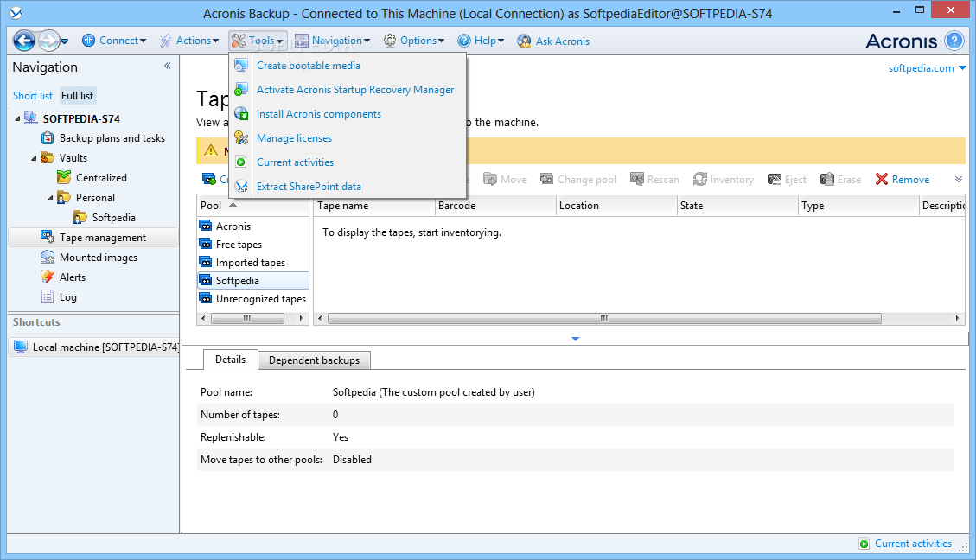Select Create bootable media from Tools menu

(x=348, y=66)
